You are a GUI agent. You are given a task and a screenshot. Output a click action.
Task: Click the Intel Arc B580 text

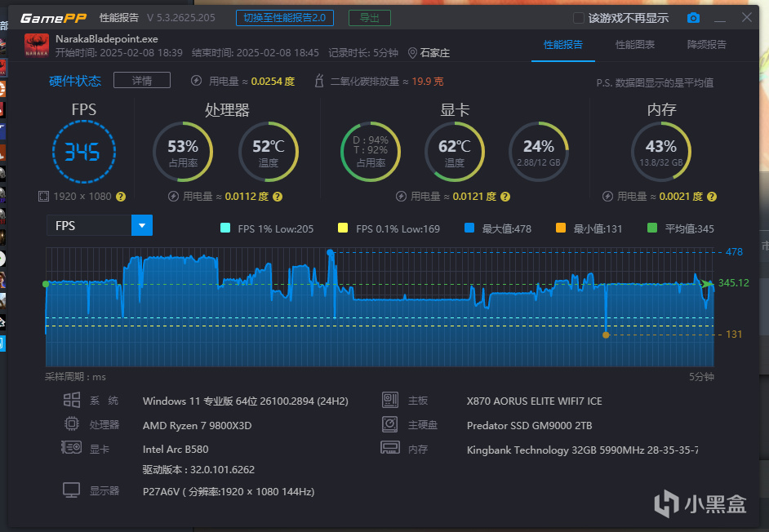tap(176, 449)
